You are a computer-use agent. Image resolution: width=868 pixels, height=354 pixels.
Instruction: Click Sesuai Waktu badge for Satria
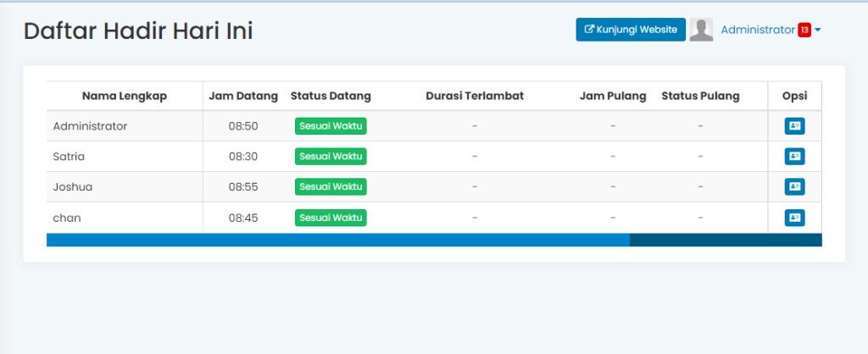(331, 157)
